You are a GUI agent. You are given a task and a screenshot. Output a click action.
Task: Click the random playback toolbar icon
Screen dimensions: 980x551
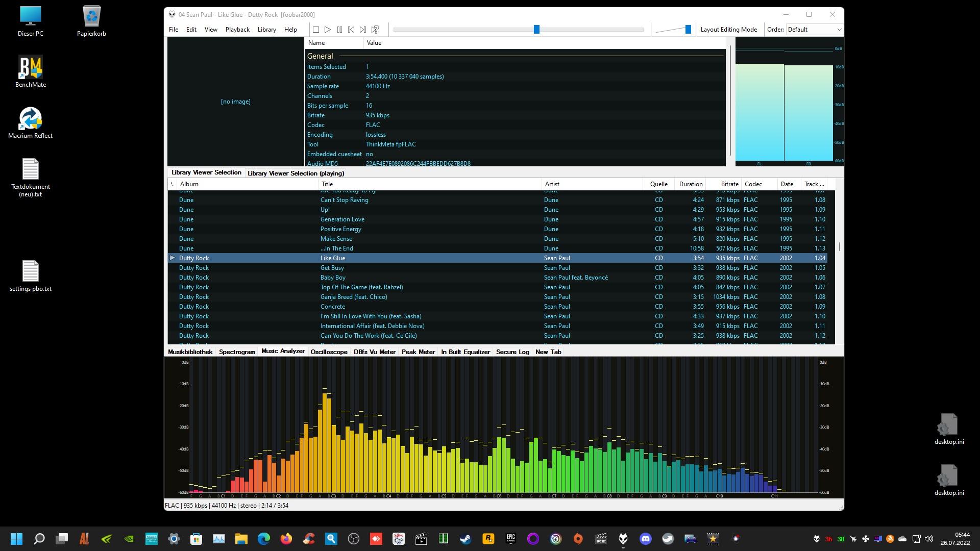(x=375, y=30)
